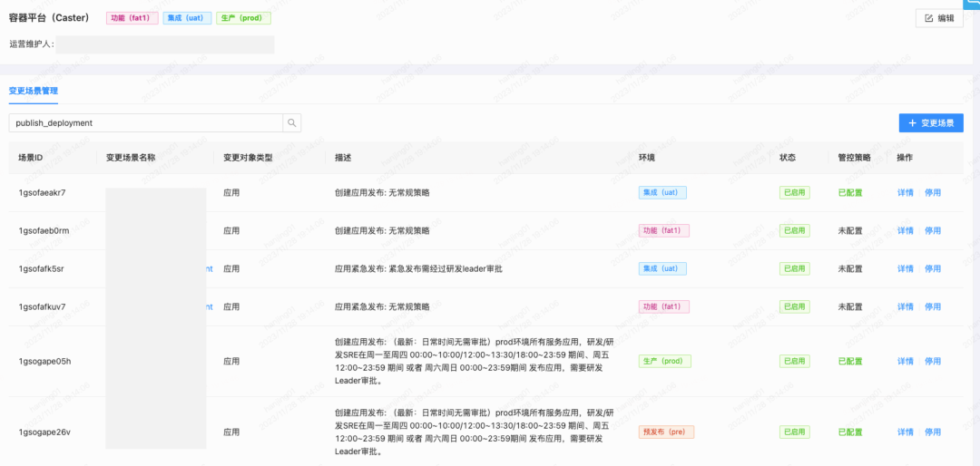Open 详情 for scene 1gsogape26v

[905, 432]
